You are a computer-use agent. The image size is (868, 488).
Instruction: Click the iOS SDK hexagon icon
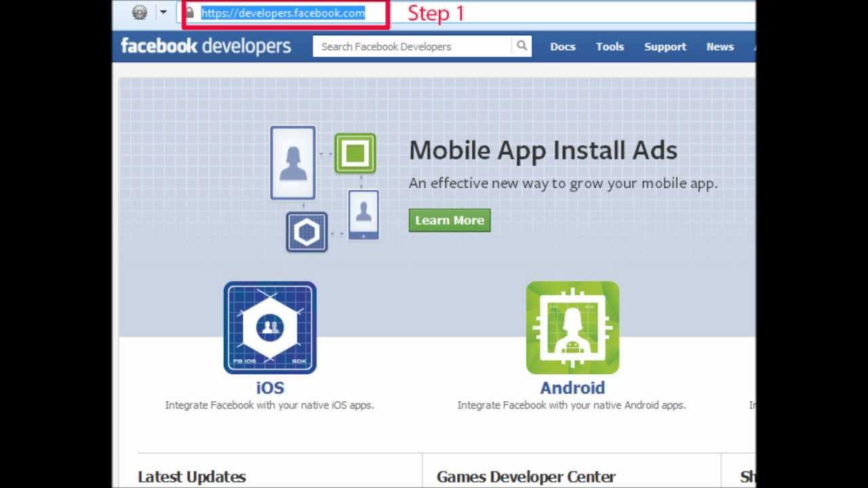(270, 327)
